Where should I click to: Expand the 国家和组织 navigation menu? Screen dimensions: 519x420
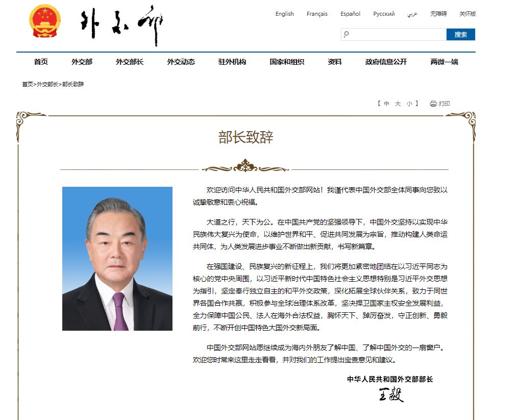tap(287, 62)
